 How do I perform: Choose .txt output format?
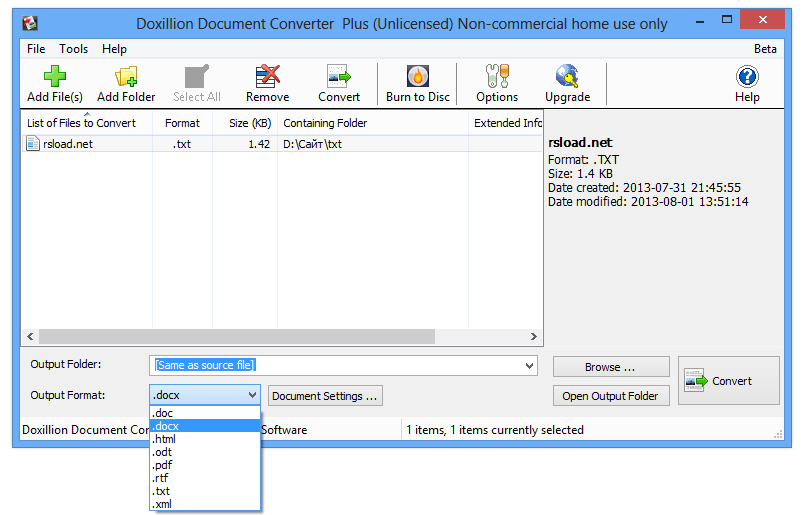(205, 491)
